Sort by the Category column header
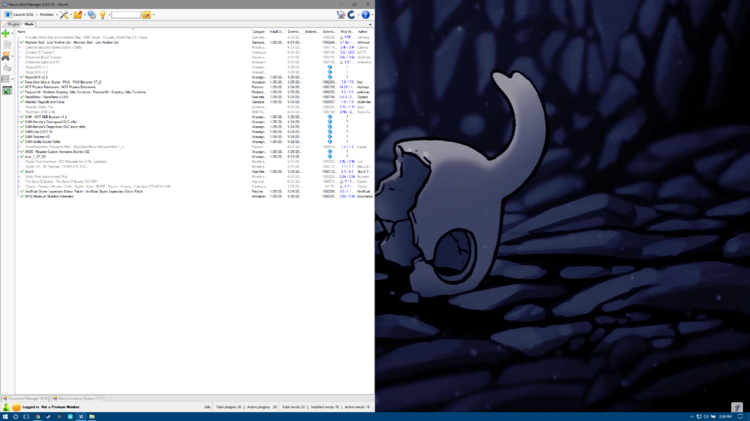This screenshot has width=750, height=421. coord(259,32)
